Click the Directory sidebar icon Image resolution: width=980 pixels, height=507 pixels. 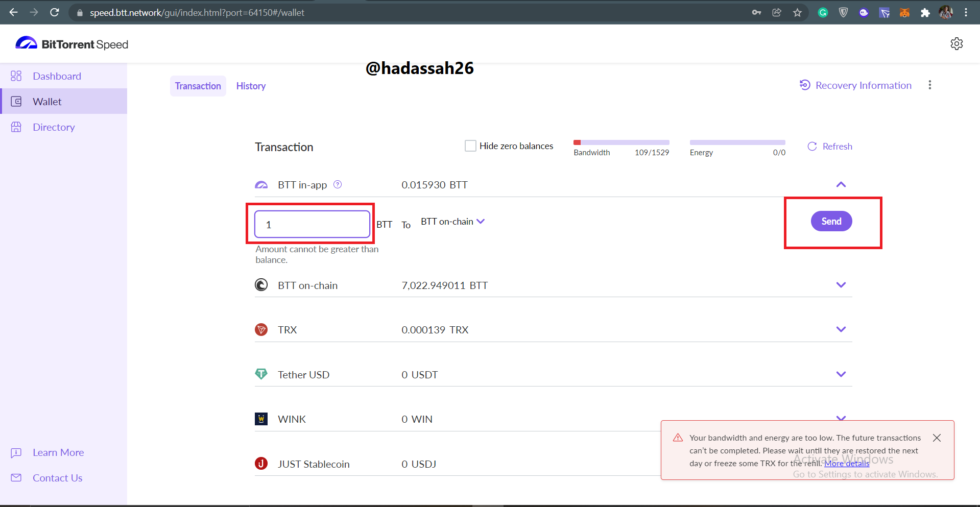coord(16,127)
